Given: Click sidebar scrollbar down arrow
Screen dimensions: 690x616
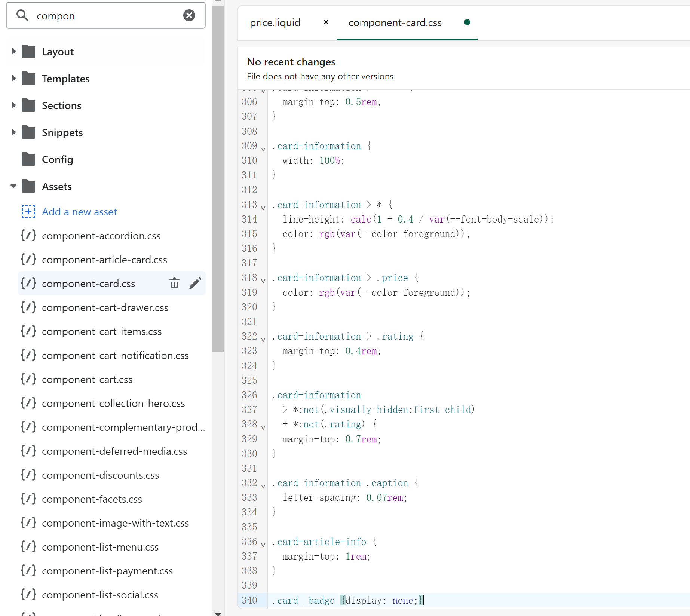Looking at the screenshot, I should pos(218,614).
